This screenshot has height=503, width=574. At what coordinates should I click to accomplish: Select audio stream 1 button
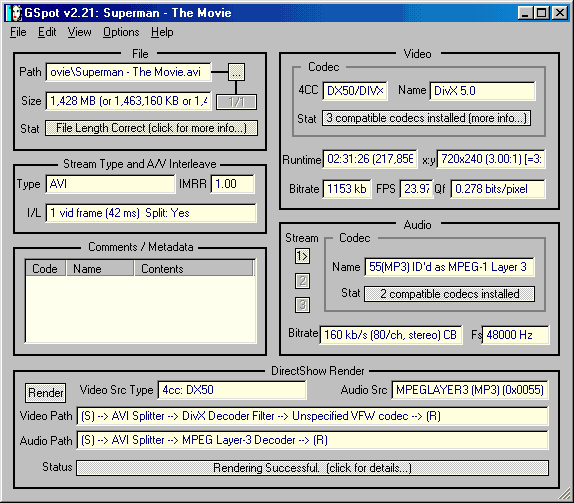point(302,256)
